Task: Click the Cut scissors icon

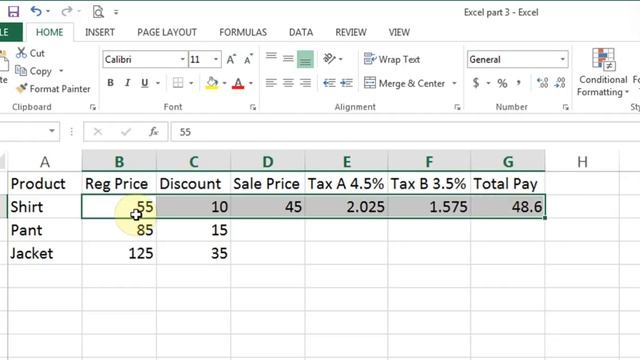Action: [21, 53]
